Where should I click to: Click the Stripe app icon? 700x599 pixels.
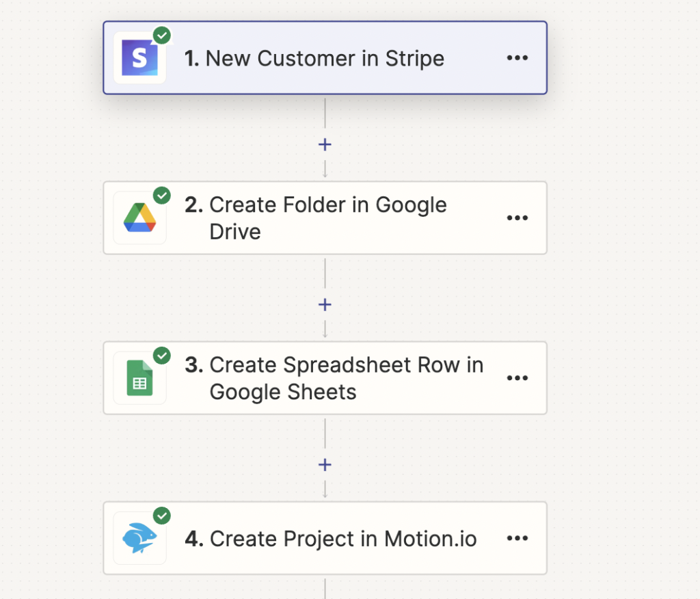(x=140, y=58)
